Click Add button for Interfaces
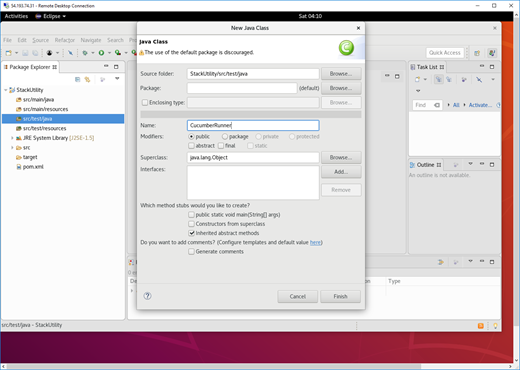520x370 pixels. tap(341, 172)
